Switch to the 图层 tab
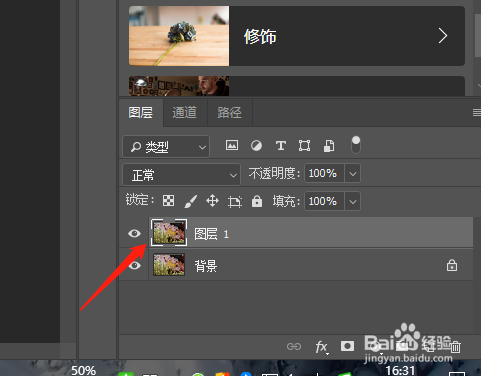Viewport: 481px width, 376px height. [141, 113]
